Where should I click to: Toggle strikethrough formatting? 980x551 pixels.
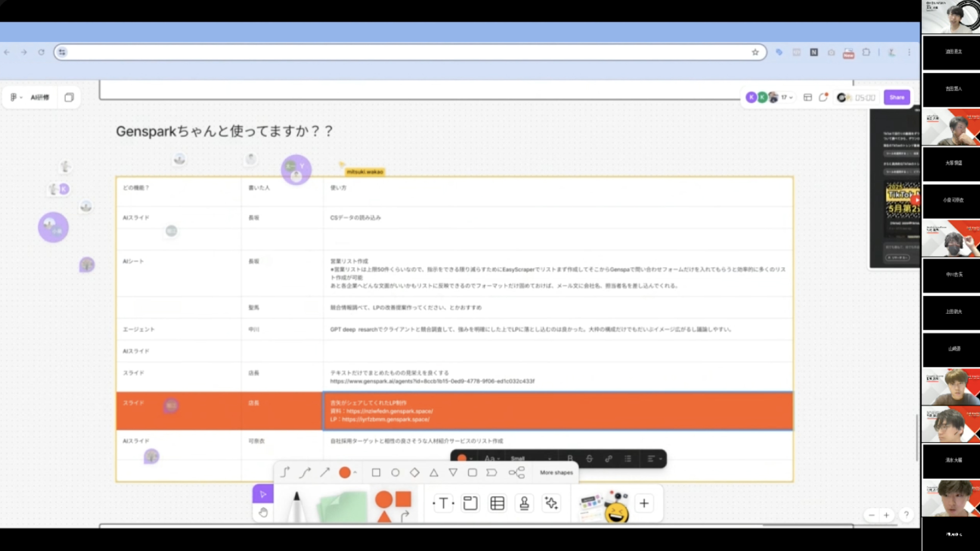pyautogui.click(x=589, y=458)
